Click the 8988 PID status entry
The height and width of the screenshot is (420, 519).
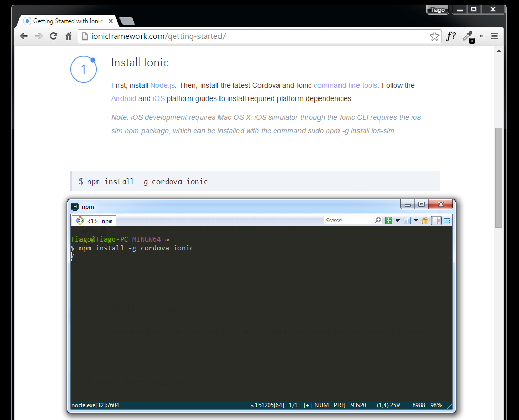[418, 405]
